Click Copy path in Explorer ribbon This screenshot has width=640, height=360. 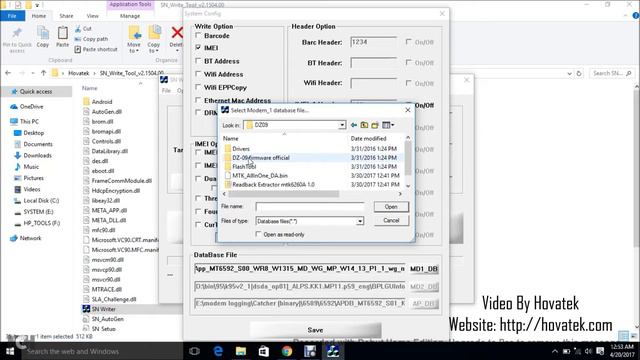click(x=91, y=39)
